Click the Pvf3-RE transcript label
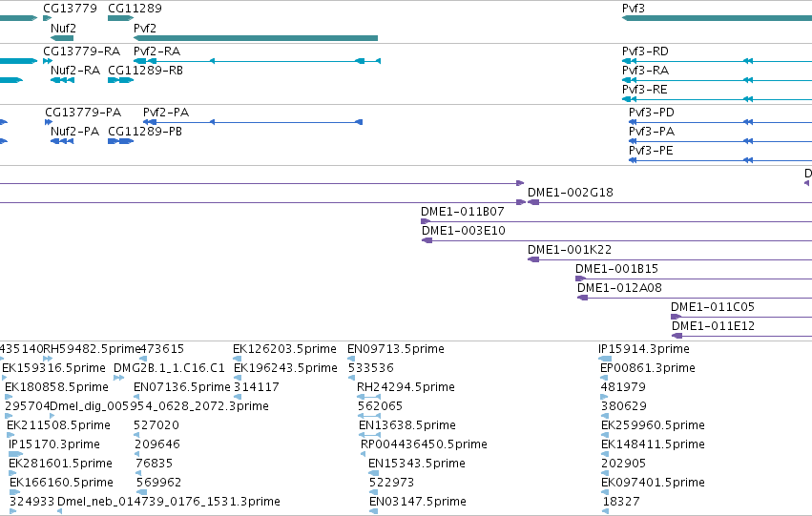 (644, 90)
